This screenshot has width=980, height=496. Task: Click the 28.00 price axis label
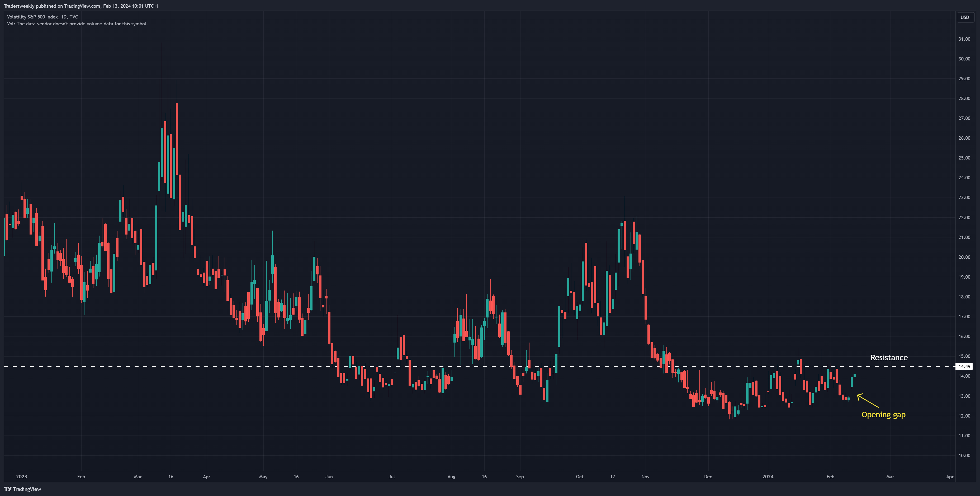pyautogui.click(x=964, y=98)
